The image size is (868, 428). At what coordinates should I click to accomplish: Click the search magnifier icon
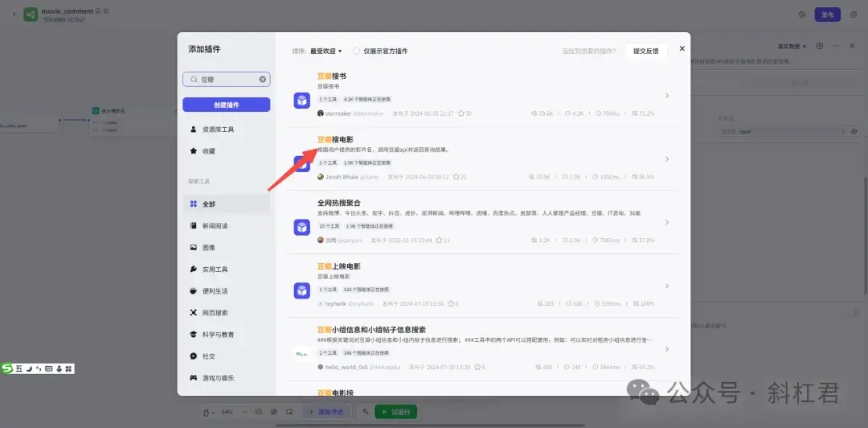tap(194, 80)
